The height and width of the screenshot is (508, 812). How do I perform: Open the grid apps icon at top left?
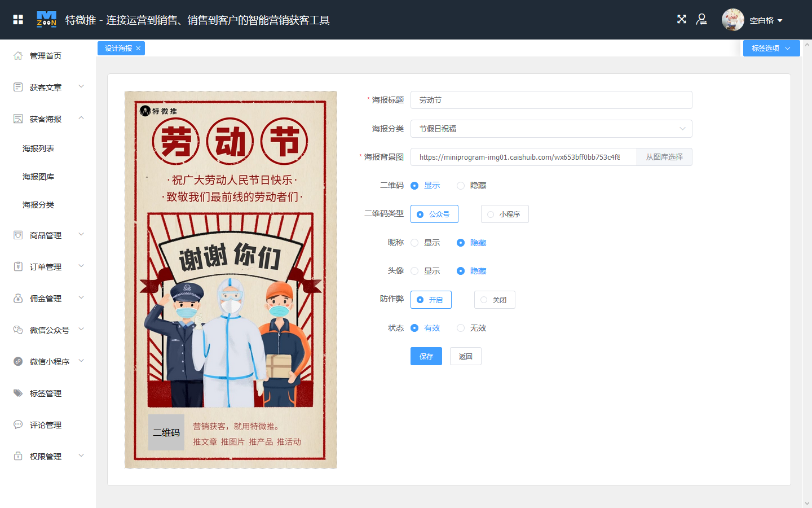pos(18,19)
